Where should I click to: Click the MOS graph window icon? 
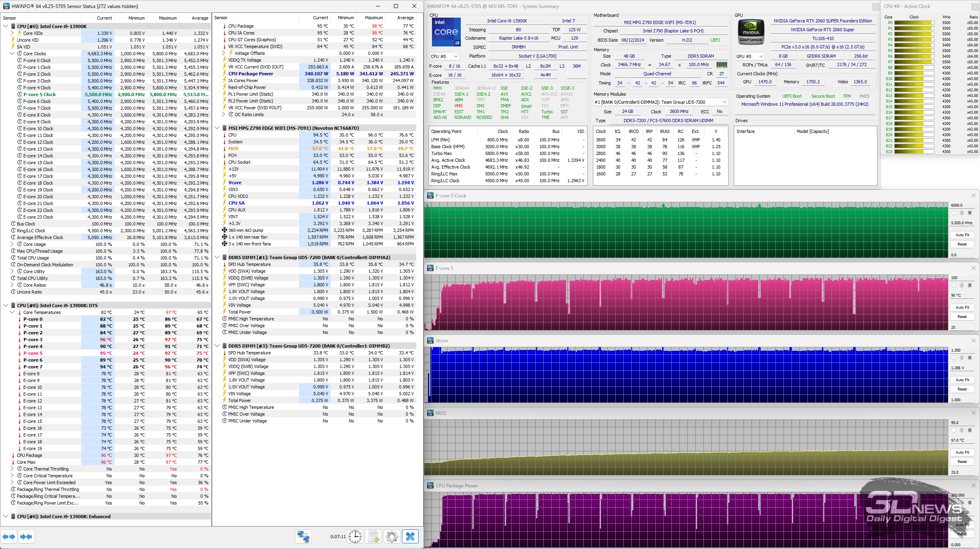click(430, 413)
